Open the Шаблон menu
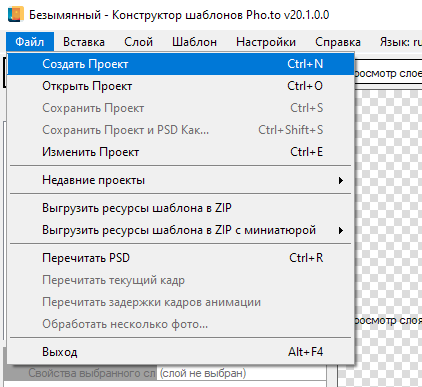Screen dimensions: 422x387 click(194, 42)
